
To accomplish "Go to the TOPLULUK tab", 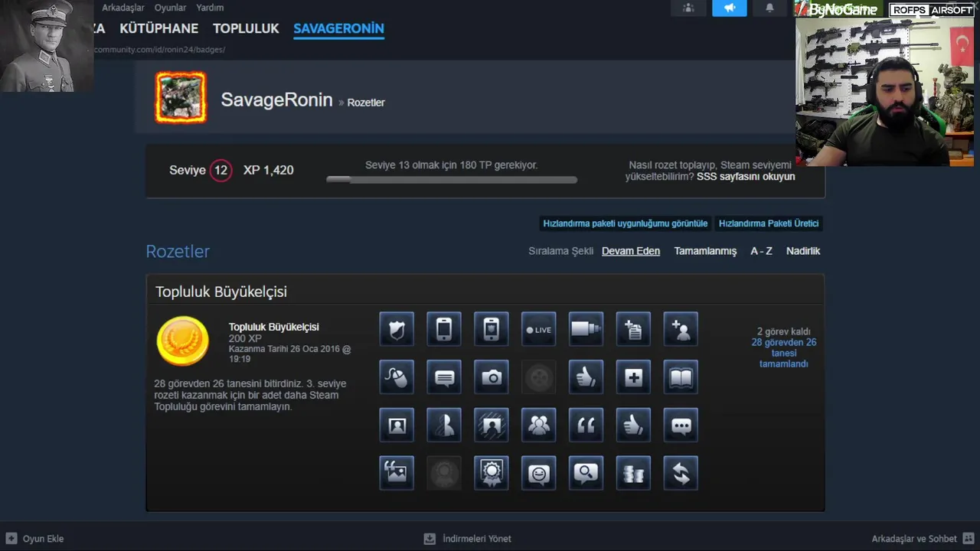I will [246, 28].
